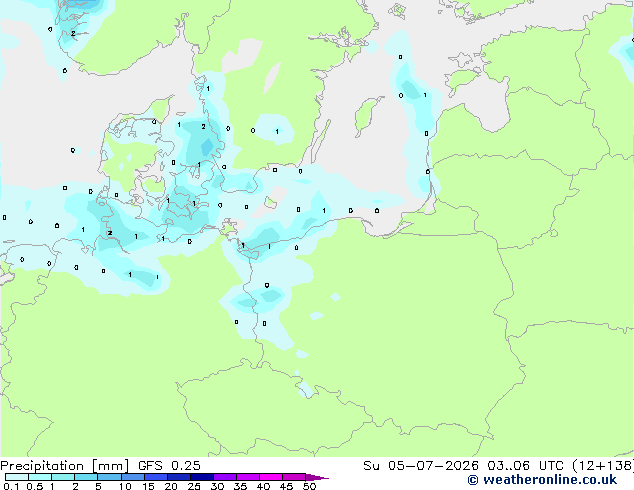The image size is (634, 490).
Task: Click the 'GFS 0.25' model label
Action: coord(169,466)
